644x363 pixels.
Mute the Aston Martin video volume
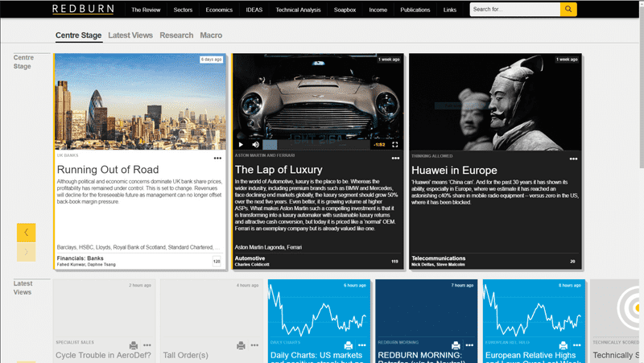(x=255, y=145)
